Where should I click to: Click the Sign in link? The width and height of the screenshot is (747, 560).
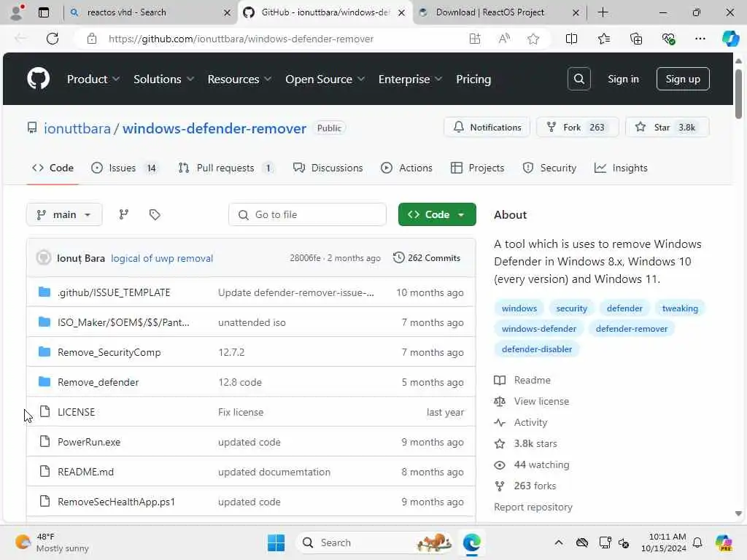pos(623,79)
